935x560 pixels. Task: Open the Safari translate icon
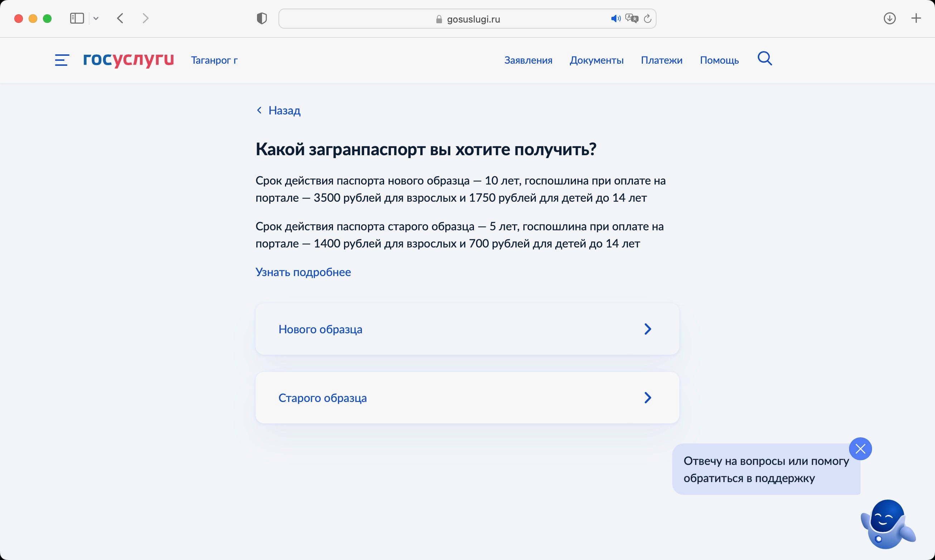tap(631, 19)
